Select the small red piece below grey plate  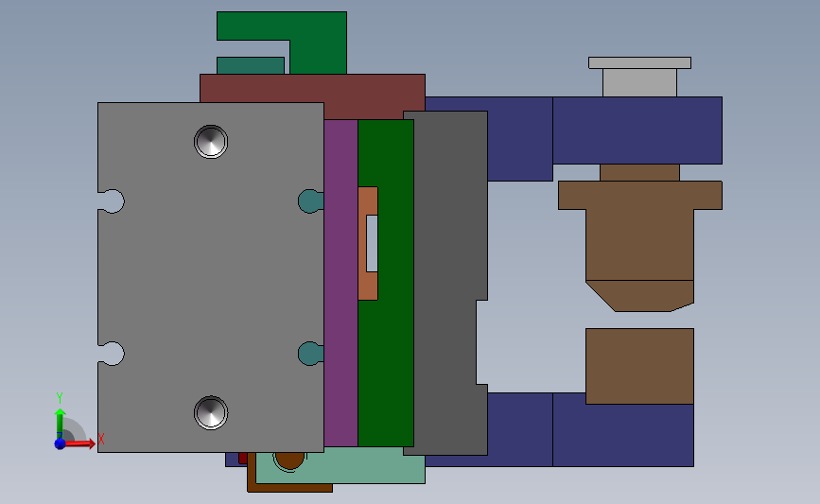tap(243, 458)
